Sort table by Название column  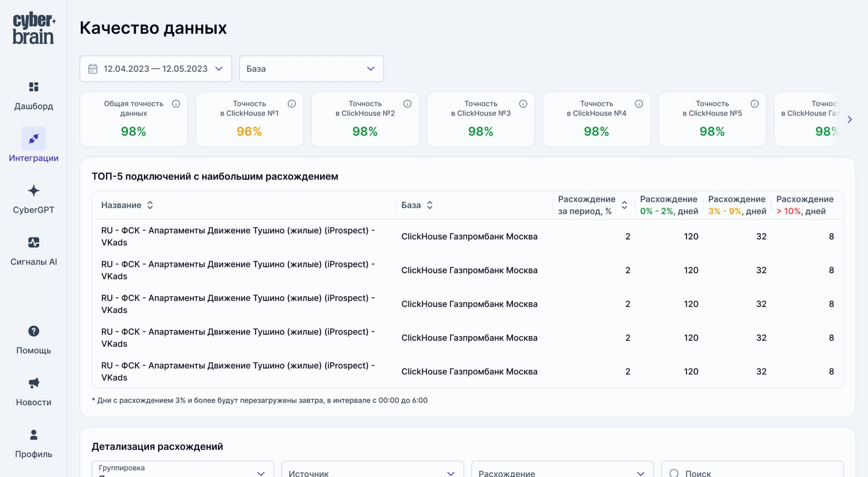150,205
